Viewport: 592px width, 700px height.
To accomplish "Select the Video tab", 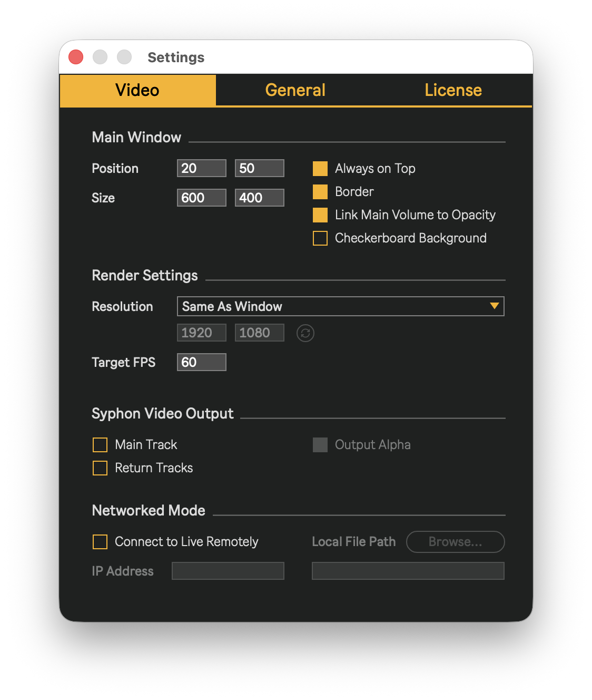I will (137, 90).
